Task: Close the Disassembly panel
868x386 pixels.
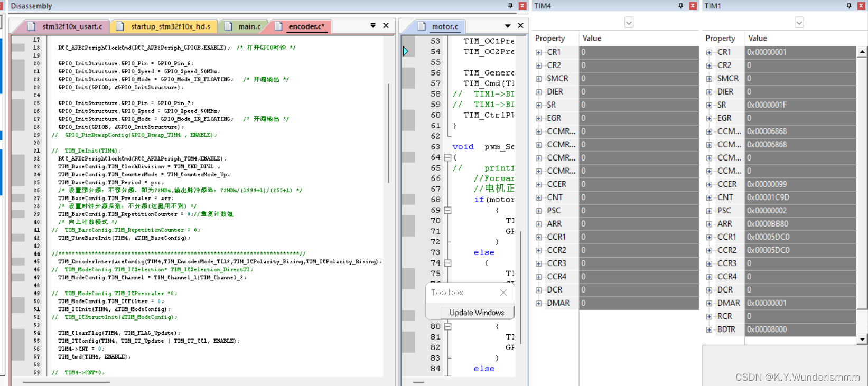Action: click(x=522, y=6)
